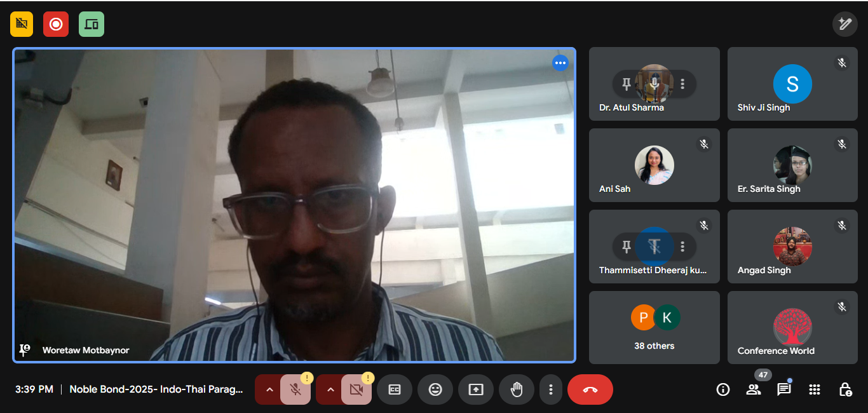Open visual effects with the sparkle wand icon
This screenshot has width=868, height=413.
(844, 24)
